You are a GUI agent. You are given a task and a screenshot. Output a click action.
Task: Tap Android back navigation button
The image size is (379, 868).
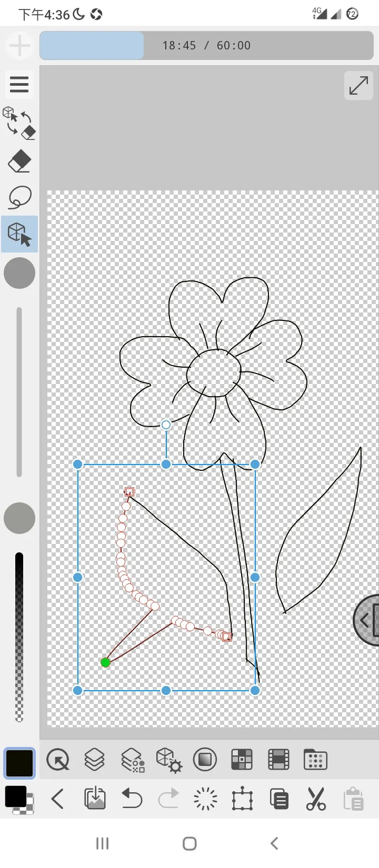click(x=274, y=844)
